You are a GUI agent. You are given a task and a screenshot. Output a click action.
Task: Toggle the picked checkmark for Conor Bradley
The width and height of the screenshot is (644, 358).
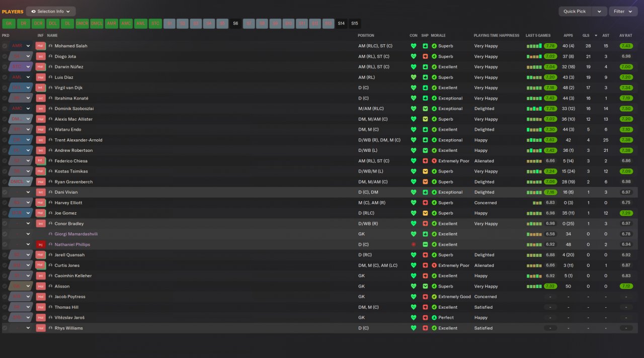pos(5,224)
